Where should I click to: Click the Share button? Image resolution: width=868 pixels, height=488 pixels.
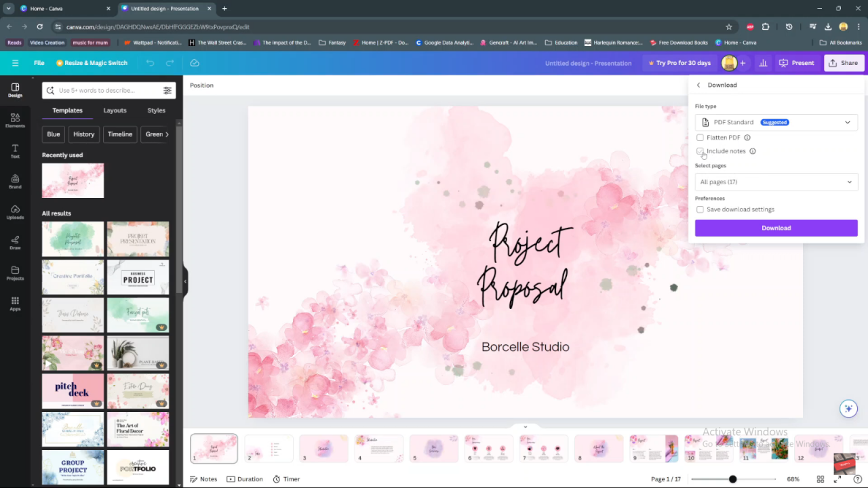(x=843, y=63)
